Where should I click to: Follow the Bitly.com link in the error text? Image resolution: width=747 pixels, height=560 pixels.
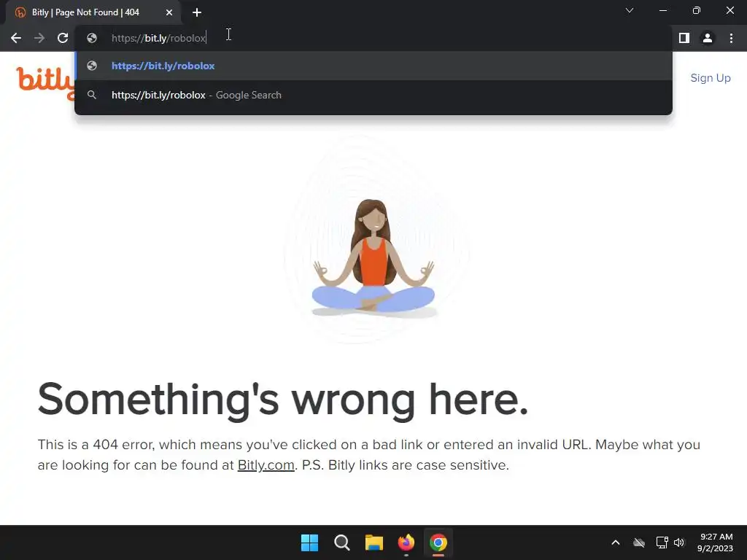(266, 464)
